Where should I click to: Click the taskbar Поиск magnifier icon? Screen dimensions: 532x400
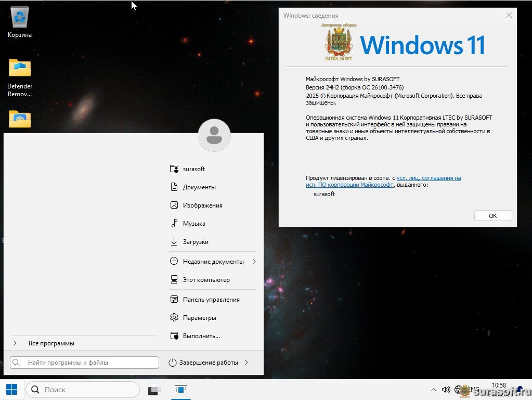35,390
